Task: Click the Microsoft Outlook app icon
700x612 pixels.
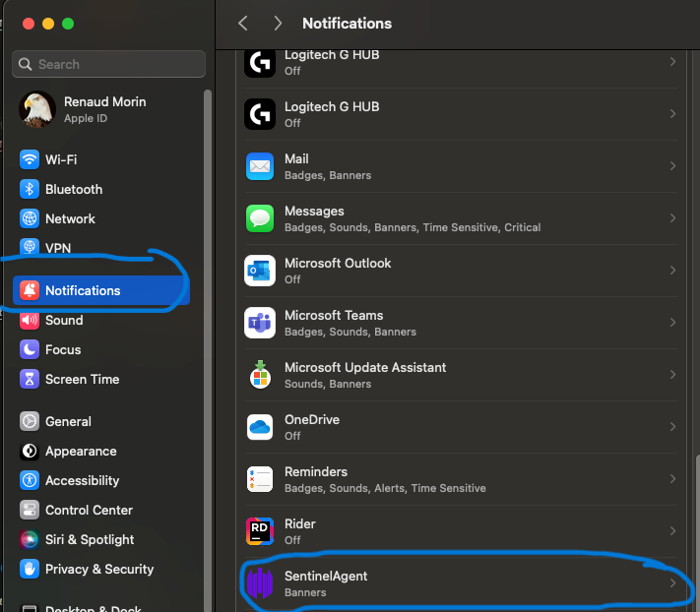Action: [x=260, y=271]
